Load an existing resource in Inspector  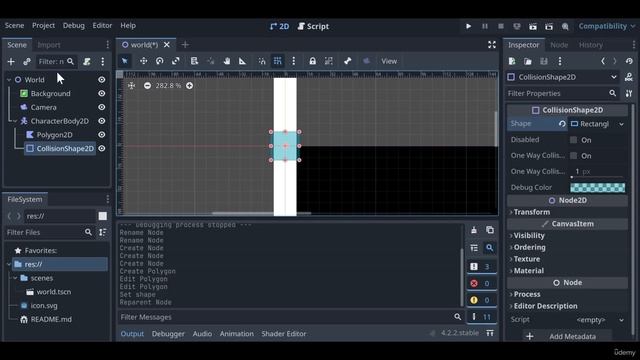pos(528,61)
